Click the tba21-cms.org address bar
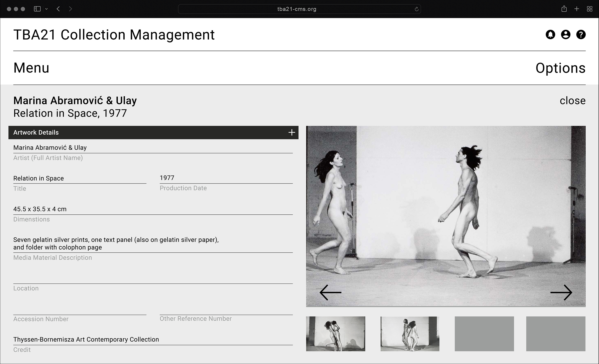The height and width of the screenshot is (364, 599). pyautogui.click(x=299, y=9)
